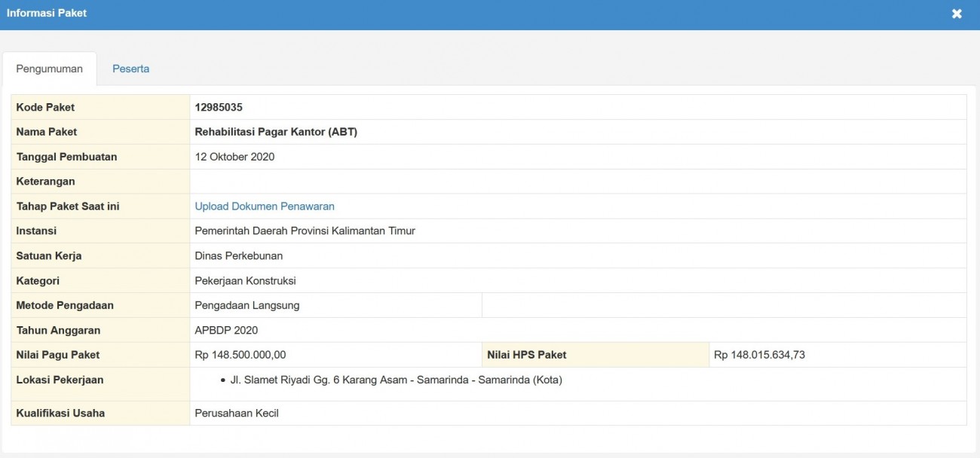Click the empty Keterangan value cell
980x458 pixels.
click(x=577, y=182)
